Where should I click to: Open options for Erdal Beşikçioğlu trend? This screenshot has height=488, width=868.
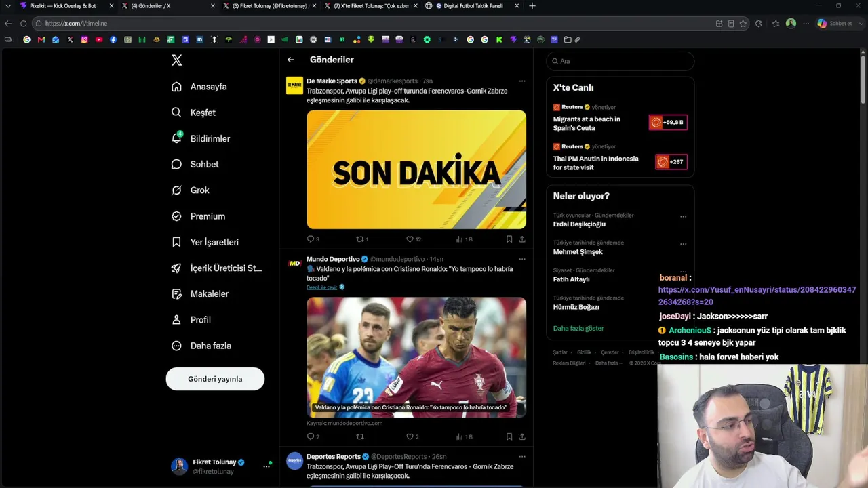[x=683, y=217]
